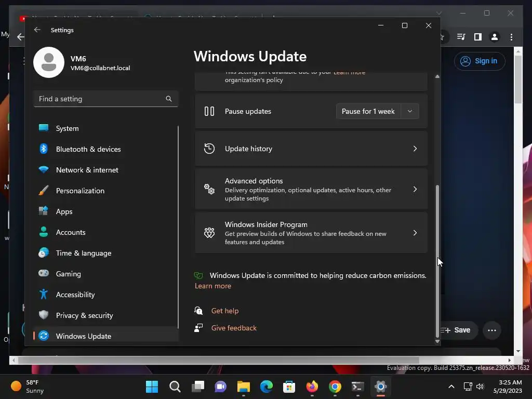532x399 pixels.
Task: Open Apps settings category
Action: point(106,211)
